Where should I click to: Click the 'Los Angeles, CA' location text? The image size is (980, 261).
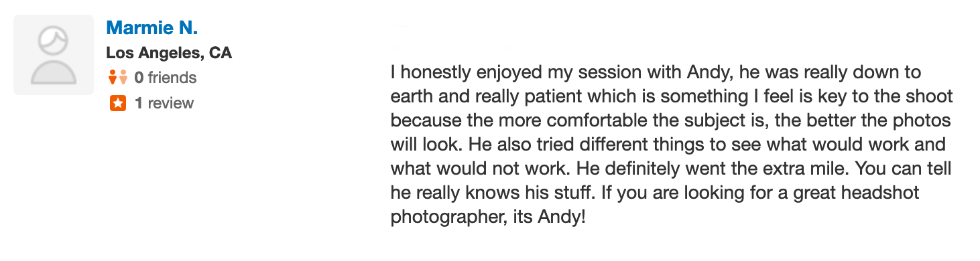[x=169, y=53]
